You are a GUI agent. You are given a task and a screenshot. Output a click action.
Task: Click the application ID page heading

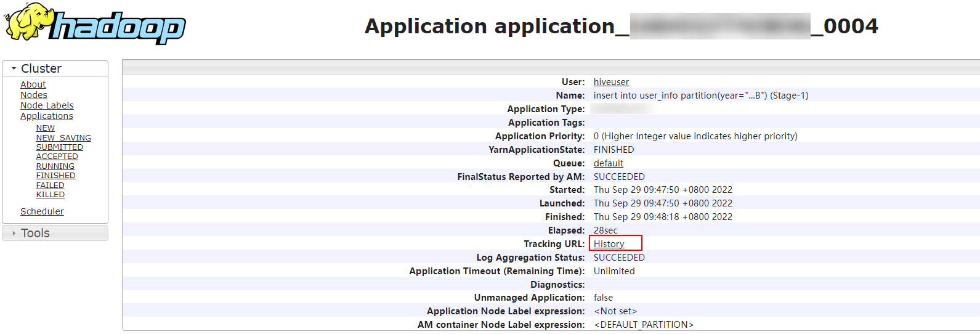coord(621,26)
